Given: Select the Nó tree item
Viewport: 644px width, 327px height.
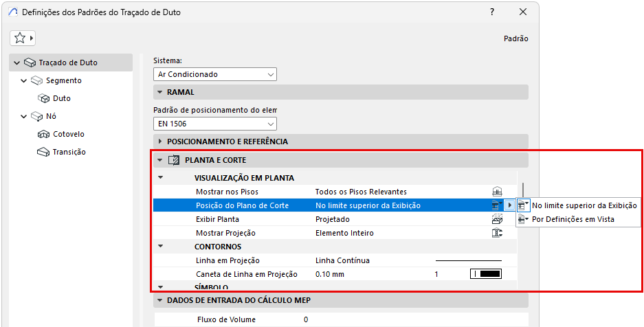Looking at the screenshot, I should [x=52, y=116].
